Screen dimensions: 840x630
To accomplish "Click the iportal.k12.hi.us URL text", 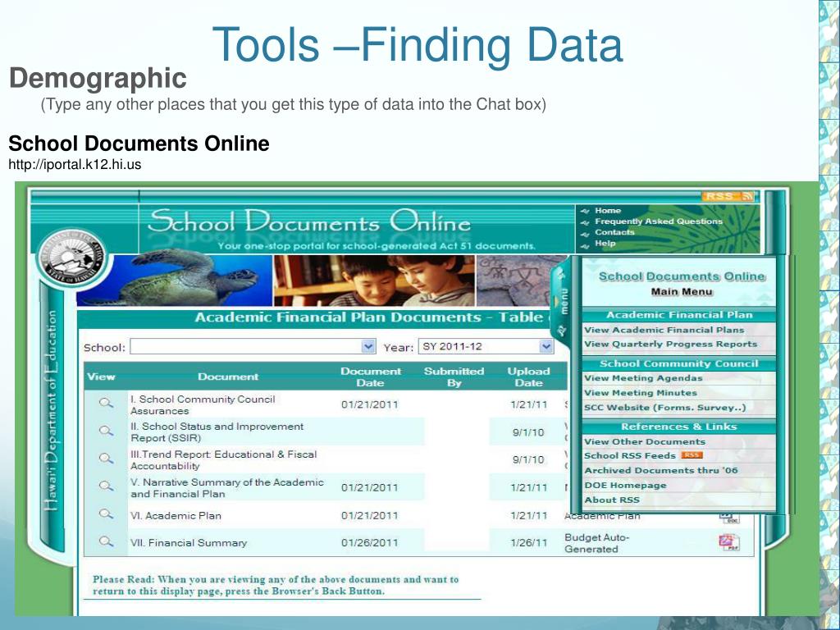I will [75, 164].
